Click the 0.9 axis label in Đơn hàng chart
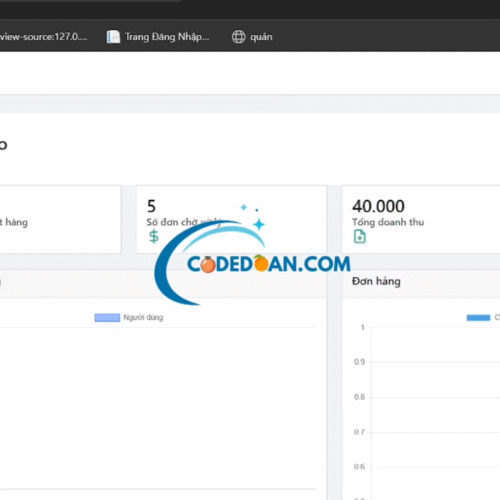The width and height of the screenshot is (500, 500). [359, 362]
